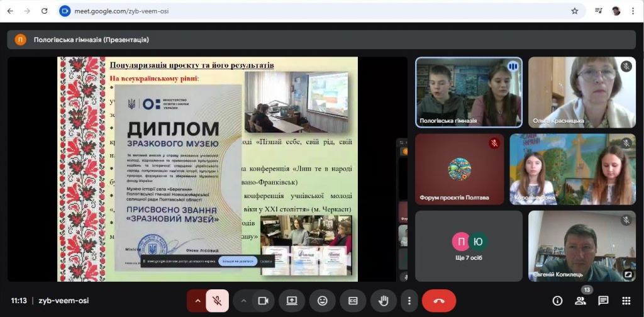Image resolution: width=644 pixels, height=317 pixels.
Task: Raise your hand in the meeting
Action: click(x=383, y=301)
